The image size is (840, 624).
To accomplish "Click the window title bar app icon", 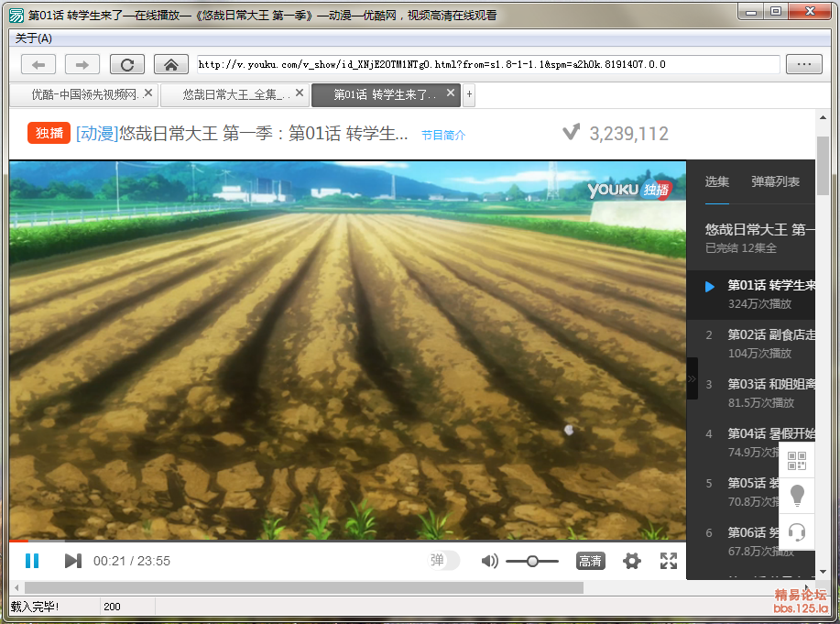I will [x=16, y=16].
